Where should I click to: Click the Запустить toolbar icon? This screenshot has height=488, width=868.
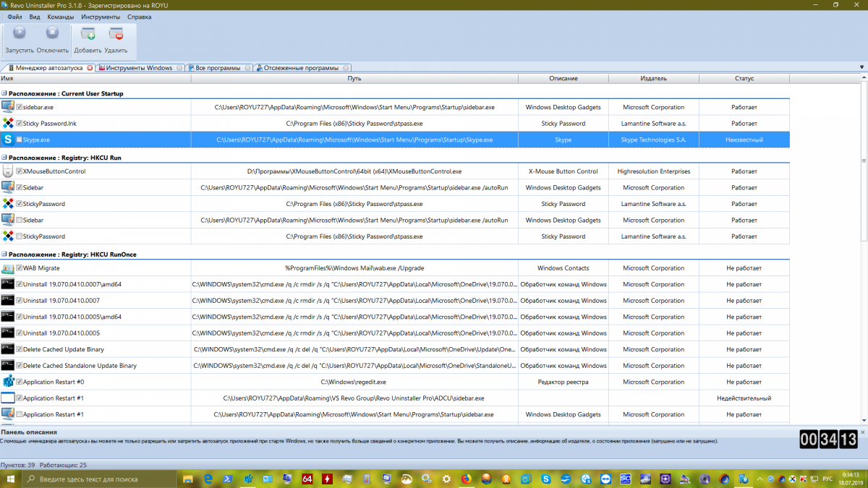(20, 33)
